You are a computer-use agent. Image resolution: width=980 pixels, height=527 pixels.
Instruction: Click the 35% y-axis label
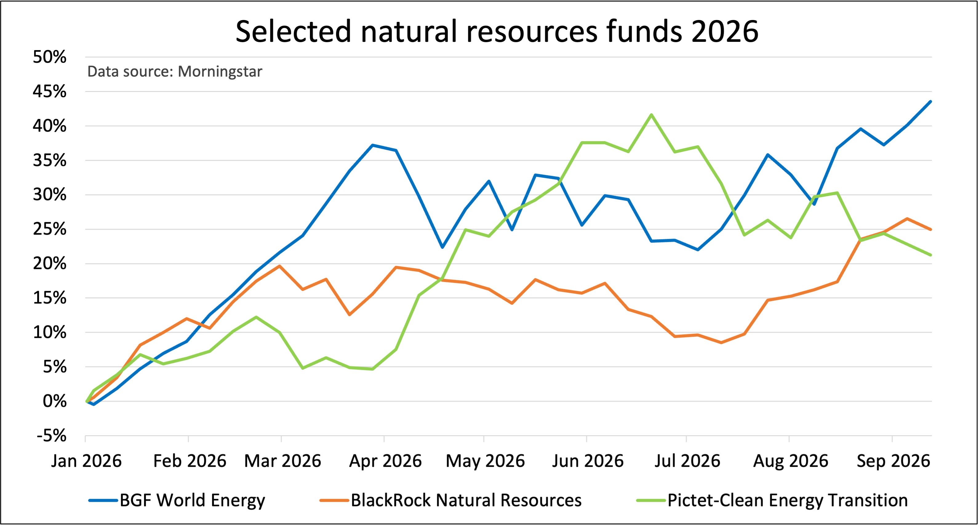coord(50,160)
